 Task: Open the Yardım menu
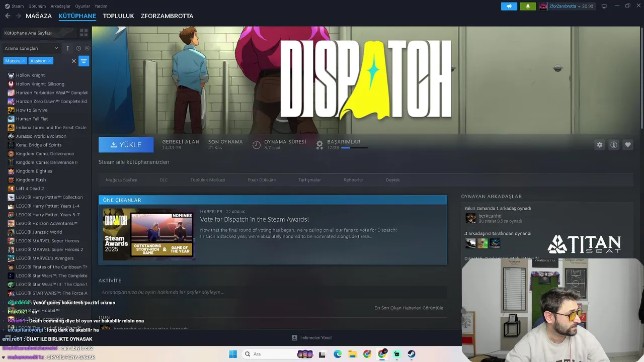(x=101, y=6)
